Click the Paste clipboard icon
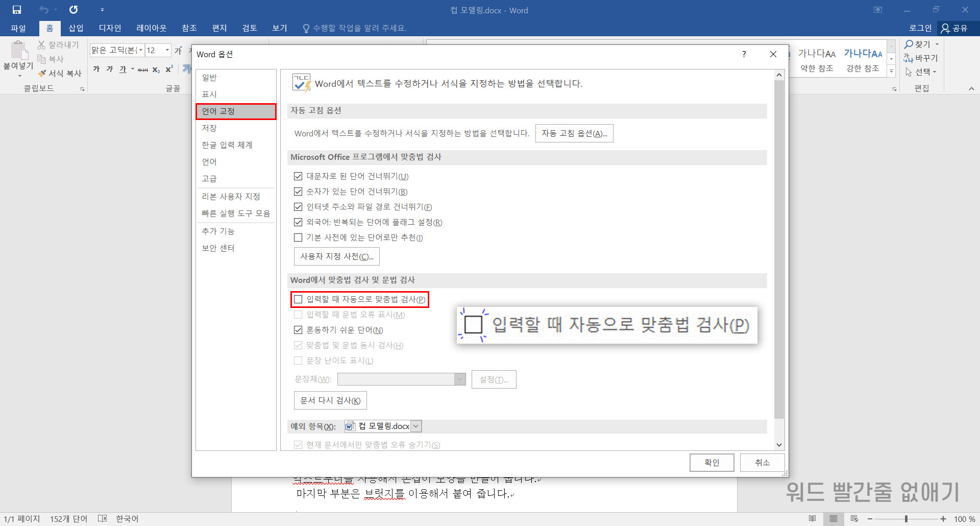The image size is (980, 526). point(19,51)
